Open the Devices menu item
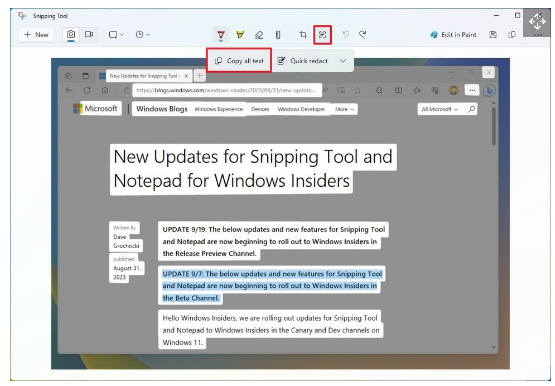Viewport: 555px width, 386px height. tap(260, 109)
